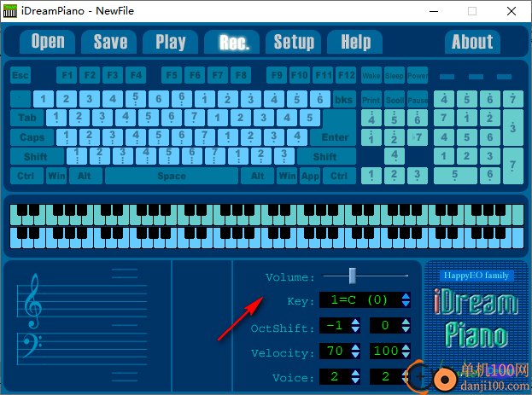Minimize the iDreamPiano window
Viewport: 532px width, 395px height.
[434, 11]
